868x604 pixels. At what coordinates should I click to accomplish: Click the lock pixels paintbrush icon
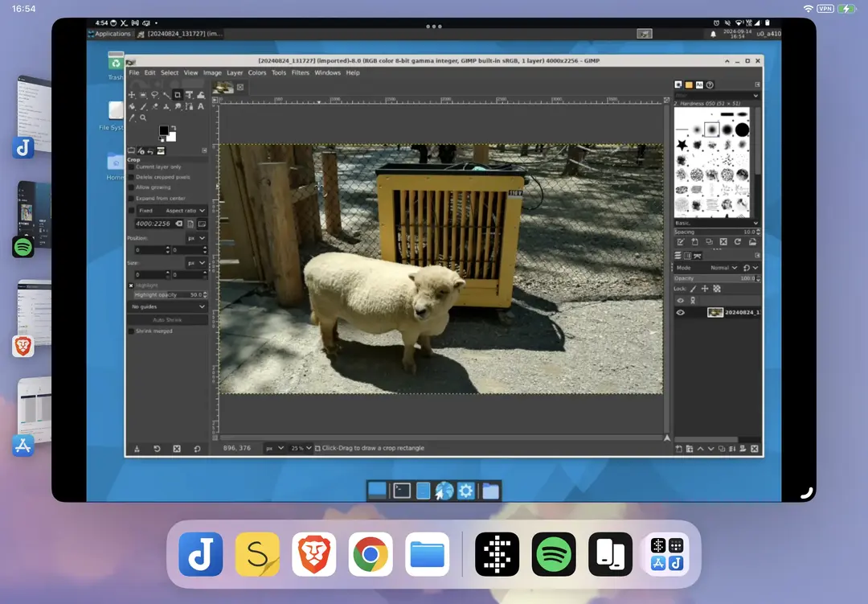coord(693,289)
